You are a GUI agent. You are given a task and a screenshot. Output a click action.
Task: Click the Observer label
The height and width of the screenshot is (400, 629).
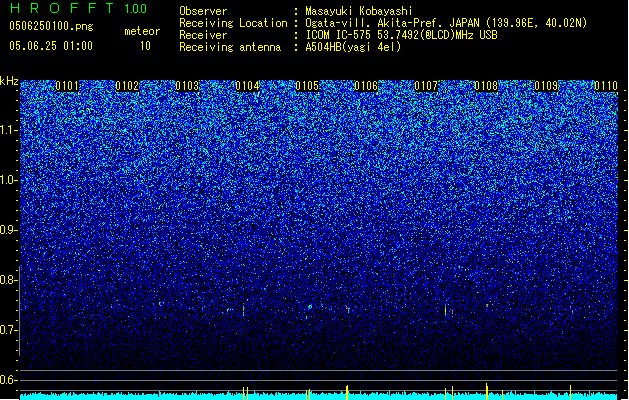(203, 11)
